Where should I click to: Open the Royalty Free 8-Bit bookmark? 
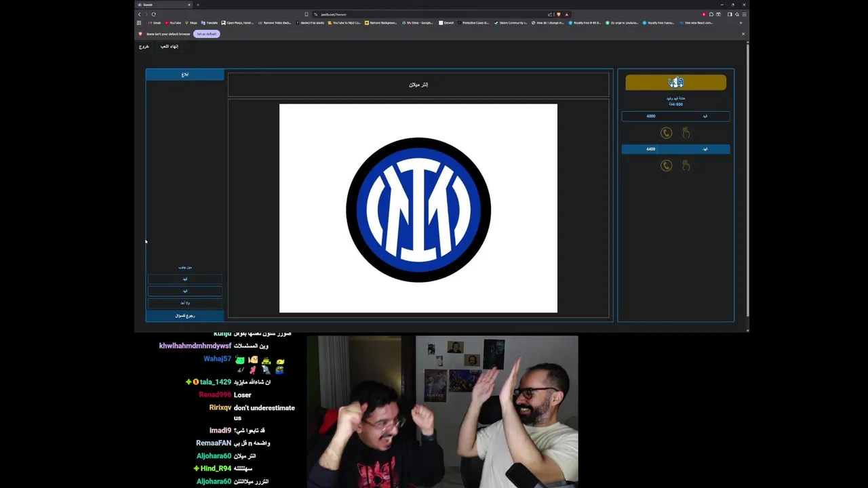coord(585,23)
